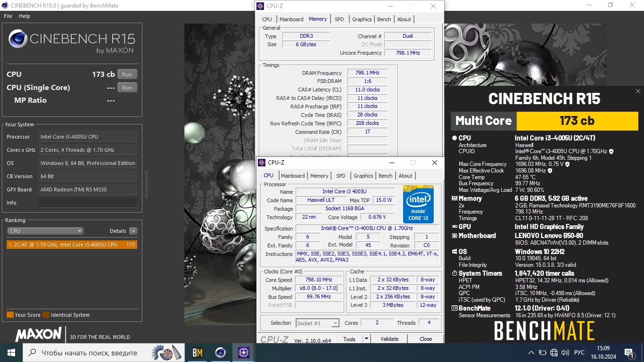Click the GFX Board AMD Radeon R5 M330 field
Viewport: 644px width, 362px height.
point(88,189)
